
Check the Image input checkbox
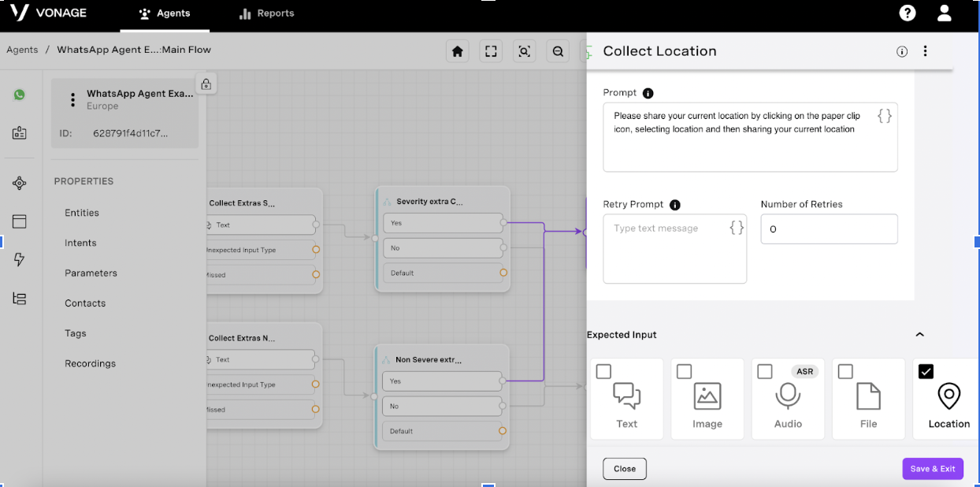point(685,371)
